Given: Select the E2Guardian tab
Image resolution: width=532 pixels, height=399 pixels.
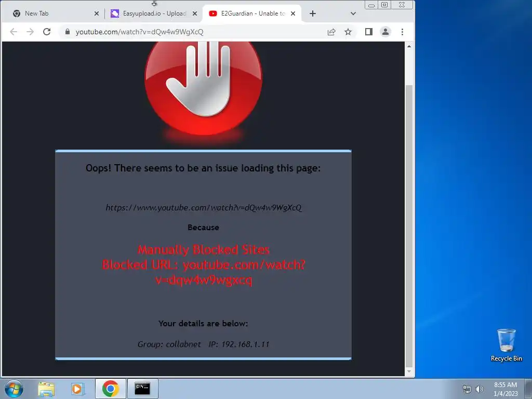Looking at the screenshot, I should pyautogui.click(x=252, y=14).
